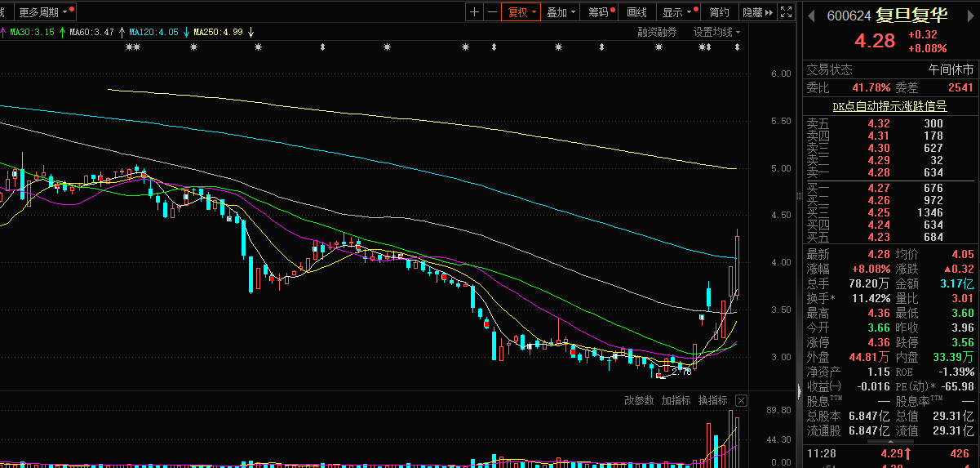This screenshot has width=980, height=468.
Task: Open the 更多周期 period dropdown
Action: 46,11
